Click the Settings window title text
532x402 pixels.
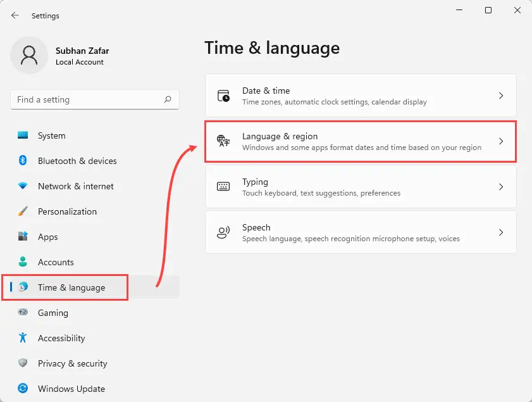45,16
